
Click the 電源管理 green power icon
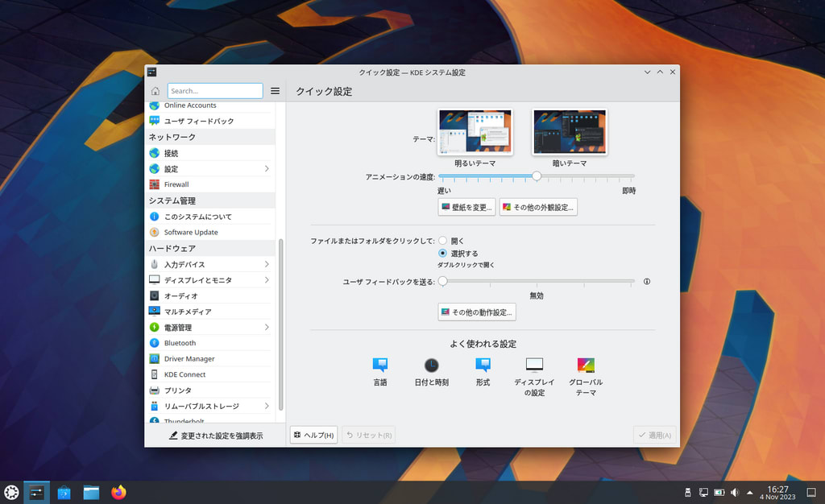154,328
